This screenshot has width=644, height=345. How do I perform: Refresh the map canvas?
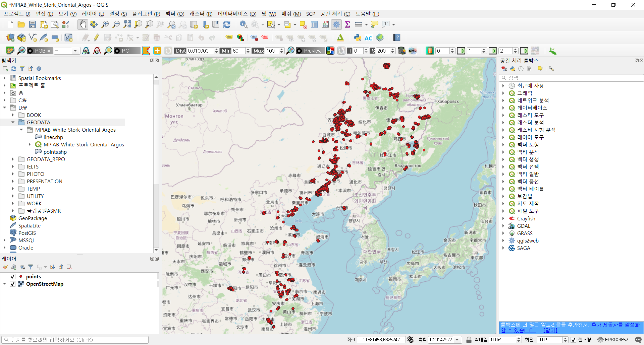point(227,24)
